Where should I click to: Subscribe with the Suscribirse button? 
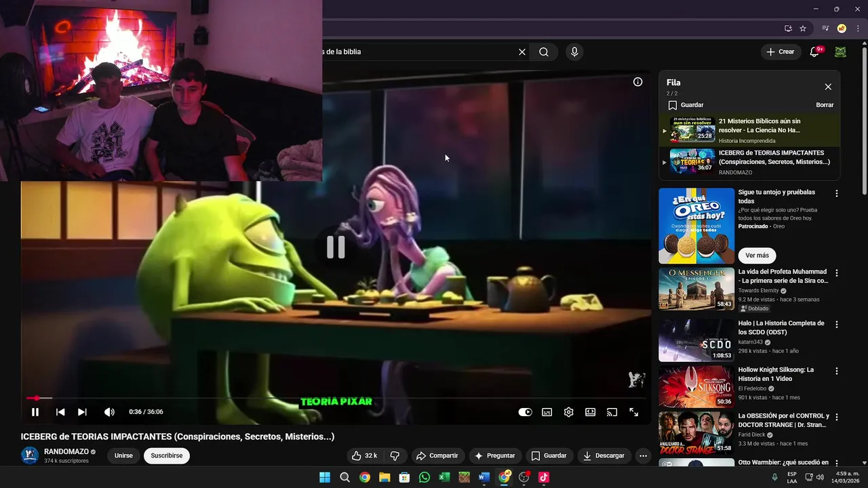[167, 455]
